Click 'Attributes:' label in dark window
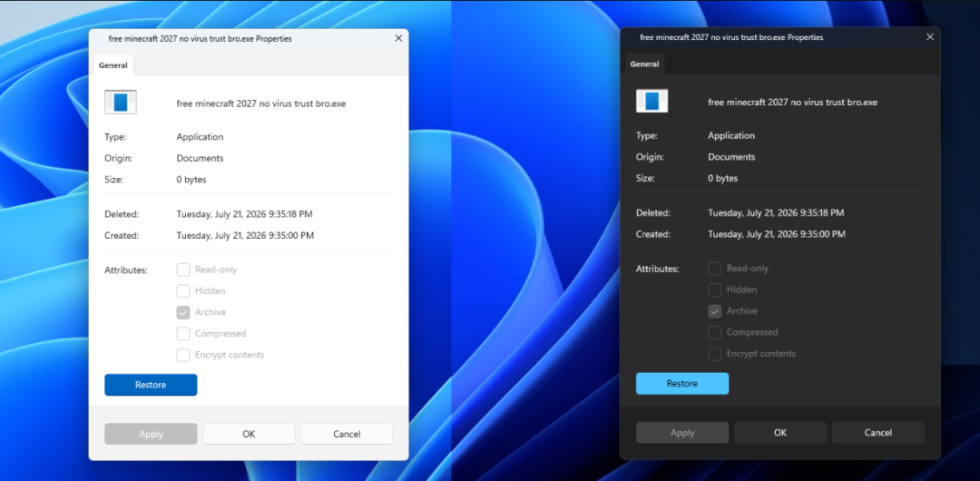This screenshot has height=481, width=980. 657,269
